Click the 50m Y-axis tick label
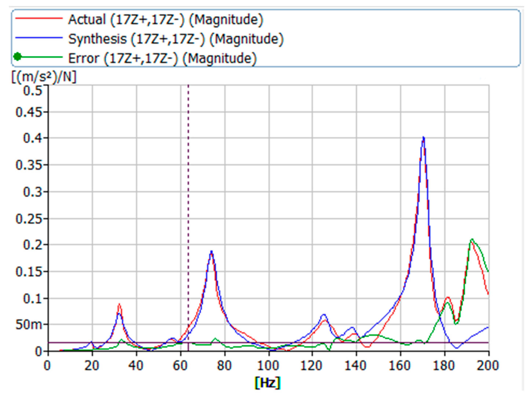The width and height of the screenshot is (532, 400). coord(29,325)
